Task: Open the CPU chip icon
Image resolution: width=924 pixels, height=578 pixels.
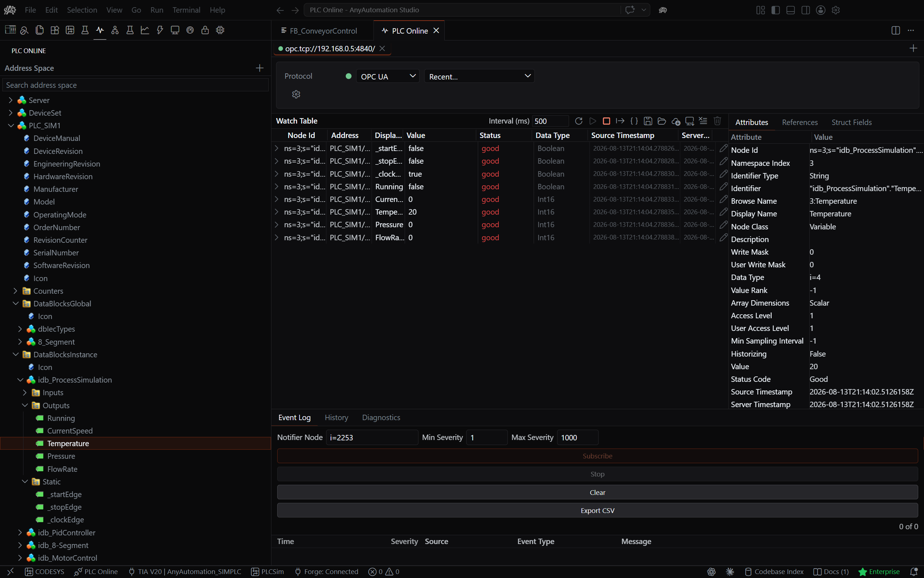Action: [220, 30]
